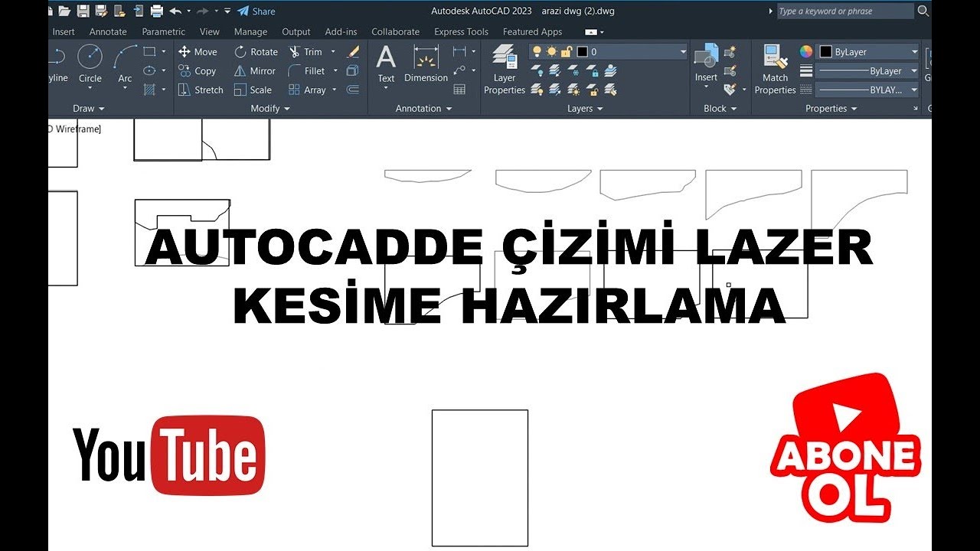980x551 pixels.
Task: Click the Copy button
Action: pyautogui.click(x=197, y=70)
